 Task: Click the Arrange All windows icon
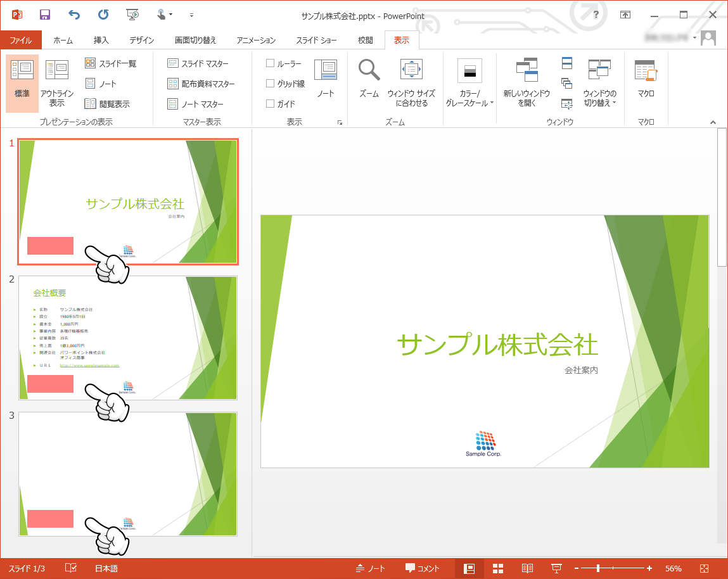pos(567,63)
